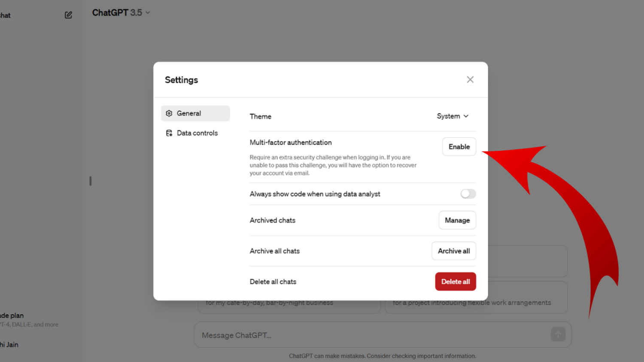The height and width of the screenshot is (362, 644).
Task: Click the X to close Settings
Action: [x=470, y=79]
